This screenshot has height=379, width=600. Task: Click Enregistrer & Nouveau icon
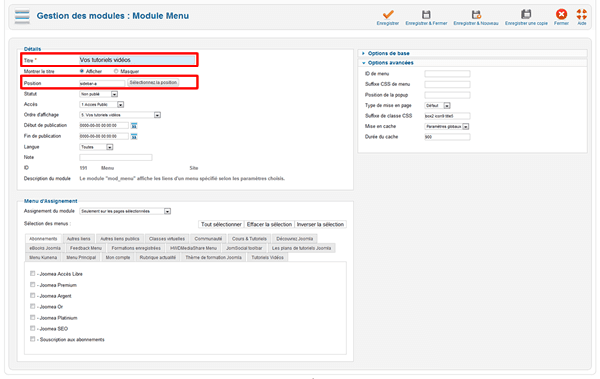tap(476, 15)
